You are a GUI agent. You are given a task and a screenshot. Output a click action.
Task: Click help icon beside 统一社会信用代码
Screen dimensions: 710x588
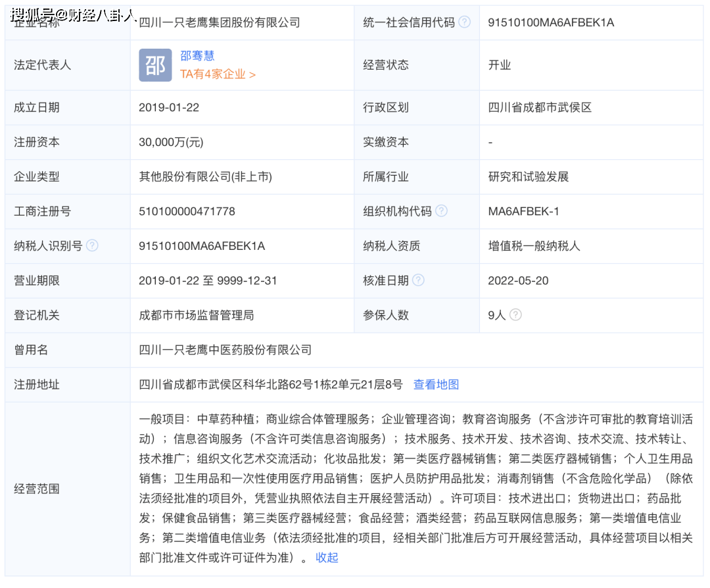click(x=465, y=22)
